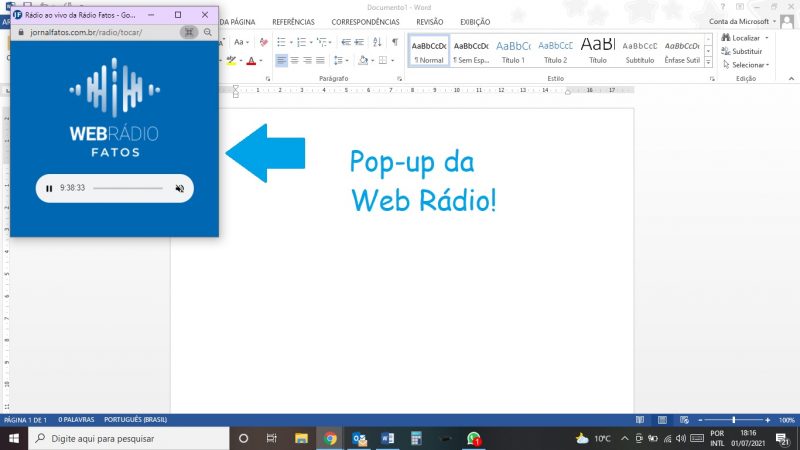Screen dimensions: 800x450
Task: Click Português (Brasil) language indicator
Action: click(x=135, y=419)
